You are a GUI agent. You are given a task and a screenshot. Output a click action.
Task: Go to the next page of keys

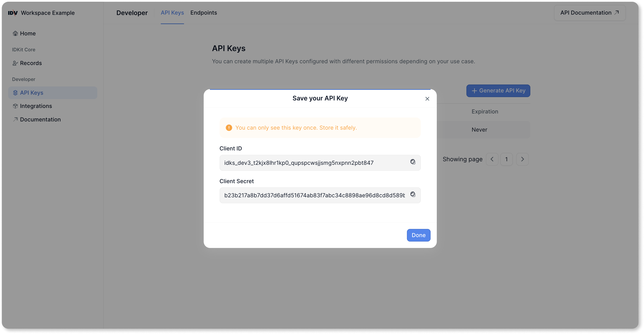522,159
